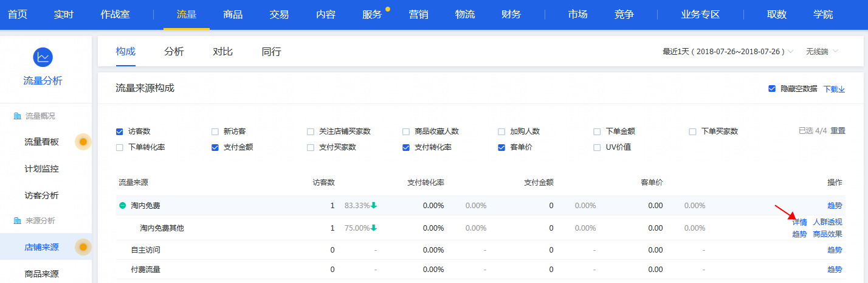Viewport: 868px width, 283px height.
Task: Select 取数 in the top navigation
Action: tap(777, 14)
